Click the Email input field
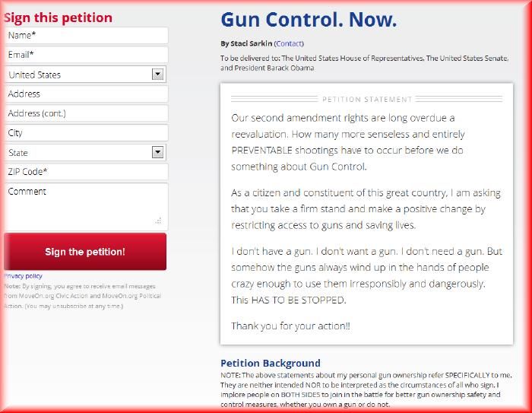 86,55
